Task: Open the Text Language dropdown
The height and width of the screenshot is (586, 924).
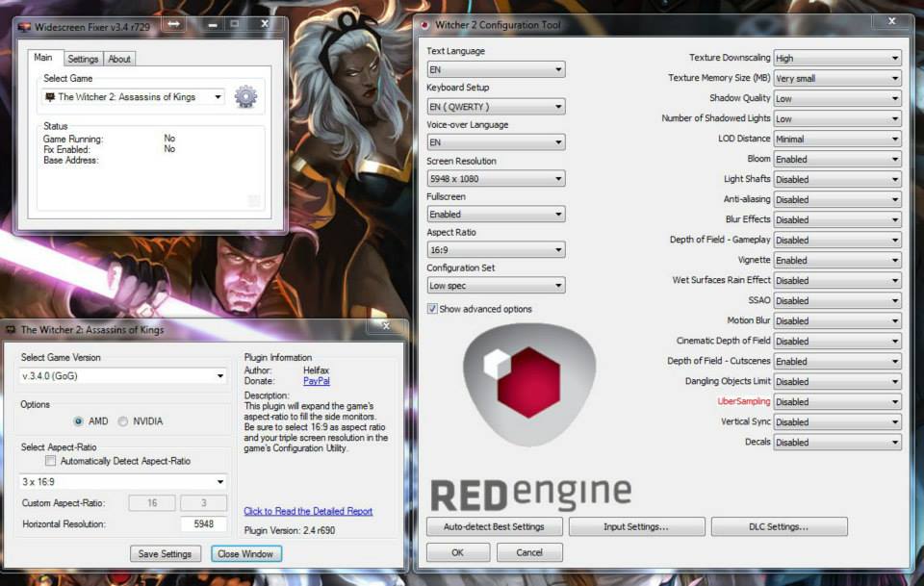Action: [x=496, y=69]
